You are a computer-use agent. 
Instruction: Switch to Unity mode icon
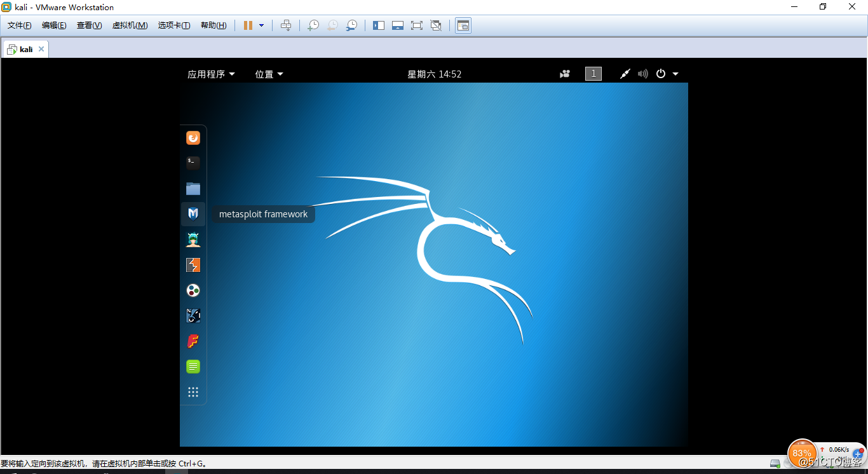pos(436,25)
